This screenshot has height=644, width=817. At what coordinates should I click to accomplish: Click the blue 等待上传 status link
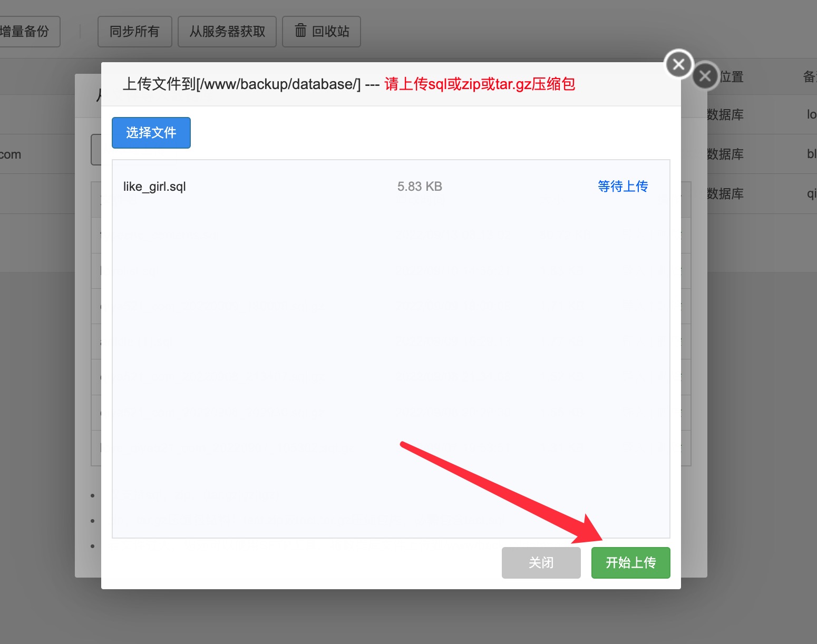623,186
